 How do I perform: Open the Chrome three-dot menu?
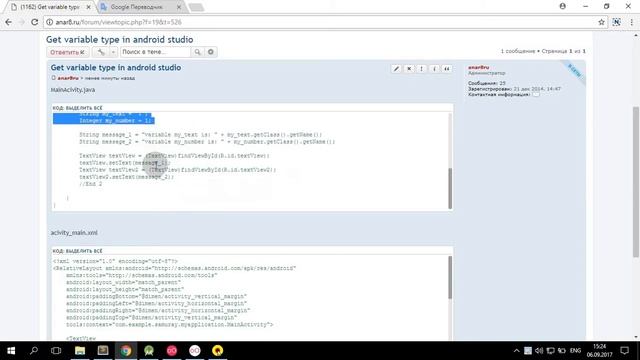[x=631, y=22]
